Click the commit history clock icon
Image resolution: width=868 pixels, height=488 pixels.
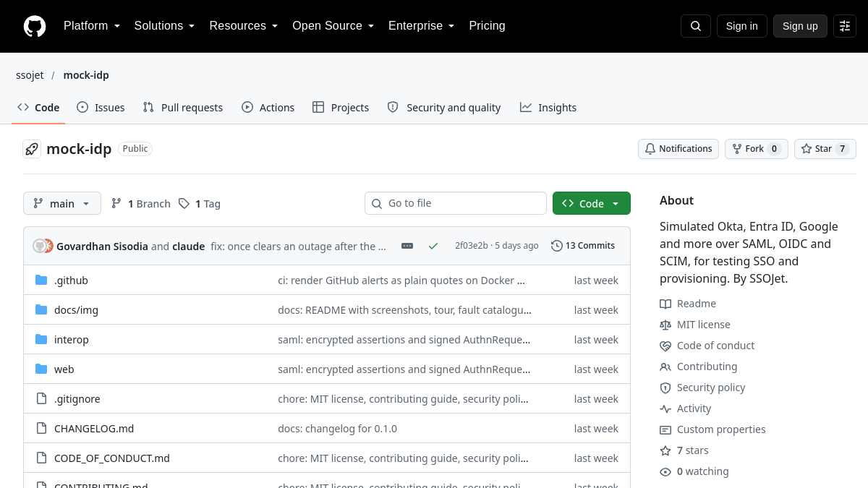(x=556, y=246)
